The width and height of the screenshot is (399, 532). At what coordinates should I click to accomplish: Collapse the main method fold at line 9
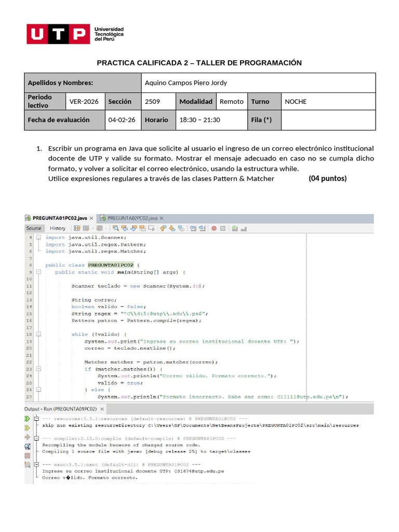click(38, 272)
